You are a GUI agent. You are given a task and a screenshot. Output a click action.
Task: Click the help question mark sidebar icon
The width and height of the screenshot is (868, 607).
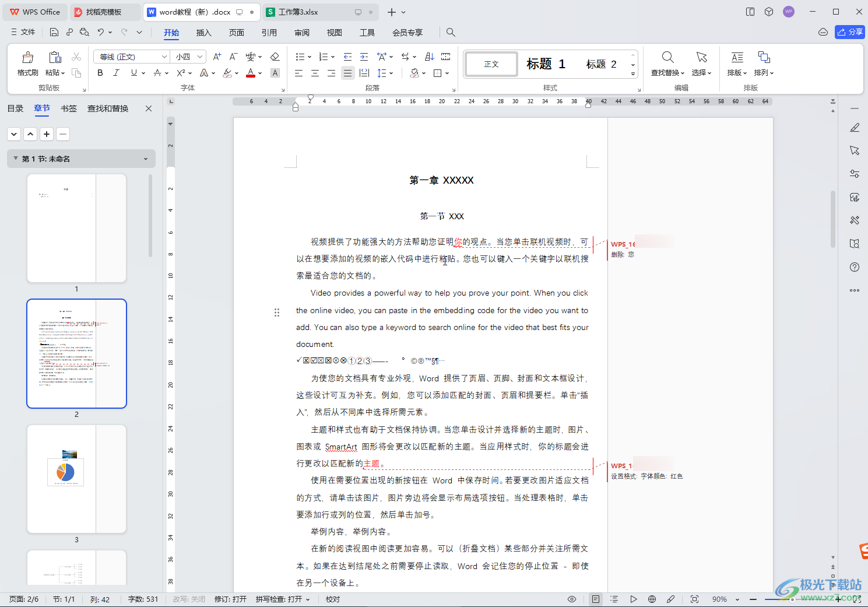pyautogui.click(x=855, y=267)
